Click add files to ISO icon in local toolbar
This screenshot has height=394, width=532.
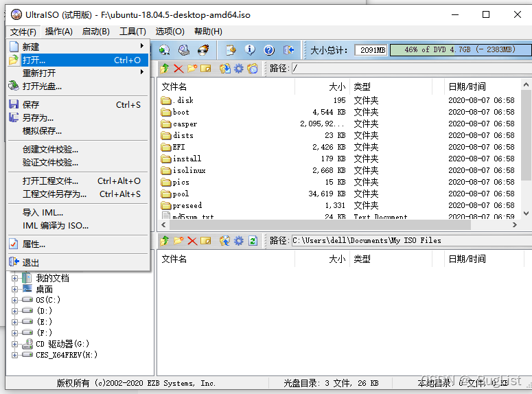click(224, 241)
